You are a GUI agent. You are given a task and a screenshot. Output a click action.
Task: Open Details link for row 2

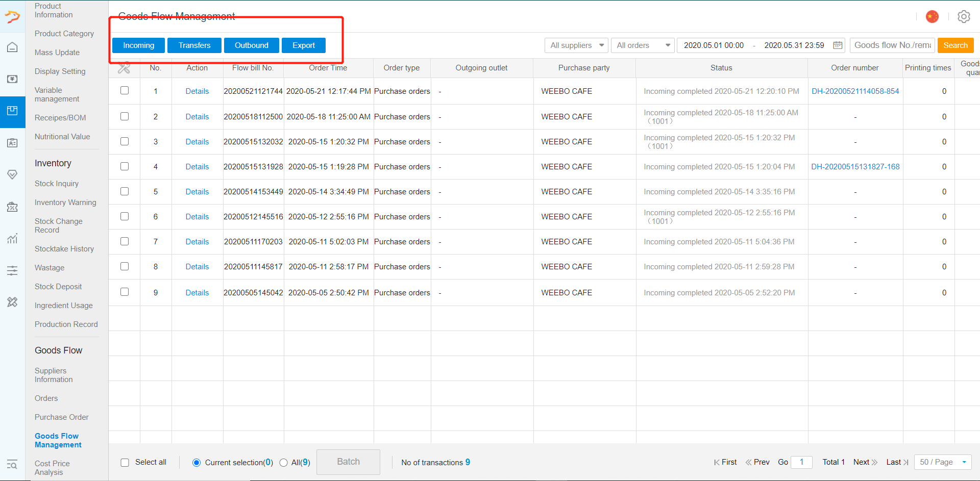click(197, 117)
